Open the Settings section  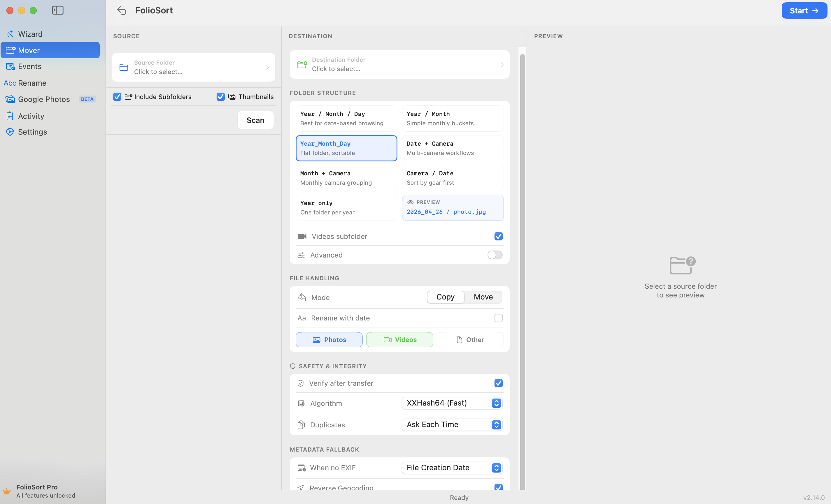point(50,132)
